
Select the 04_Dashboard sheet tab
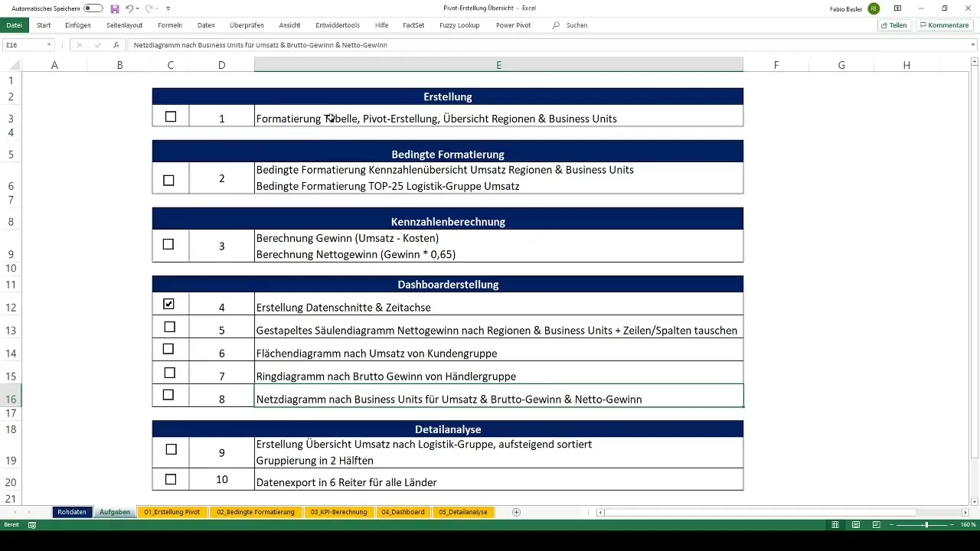tap(403, 512)
